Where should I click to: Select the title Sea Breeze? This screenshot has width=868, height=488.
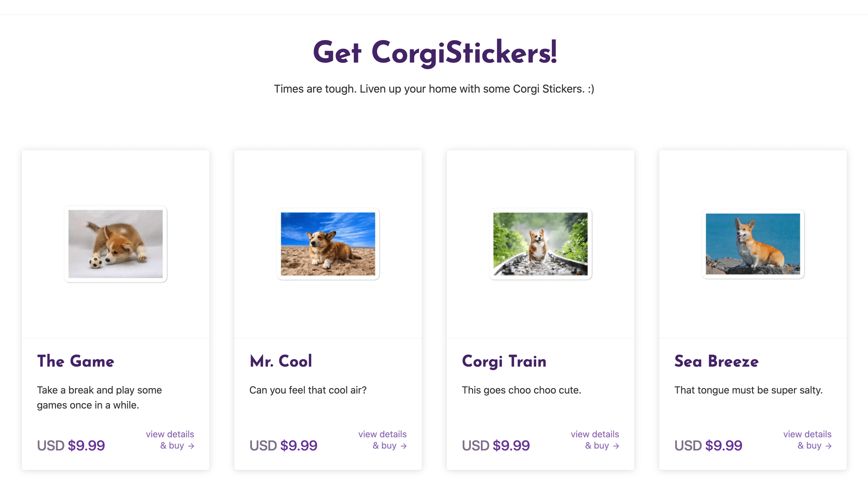(x=716, y=361)
